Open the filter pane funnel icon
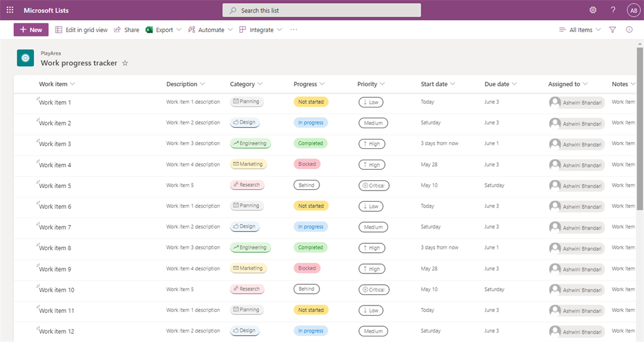This screenshot has height=342, width=644. pos(613,30)
